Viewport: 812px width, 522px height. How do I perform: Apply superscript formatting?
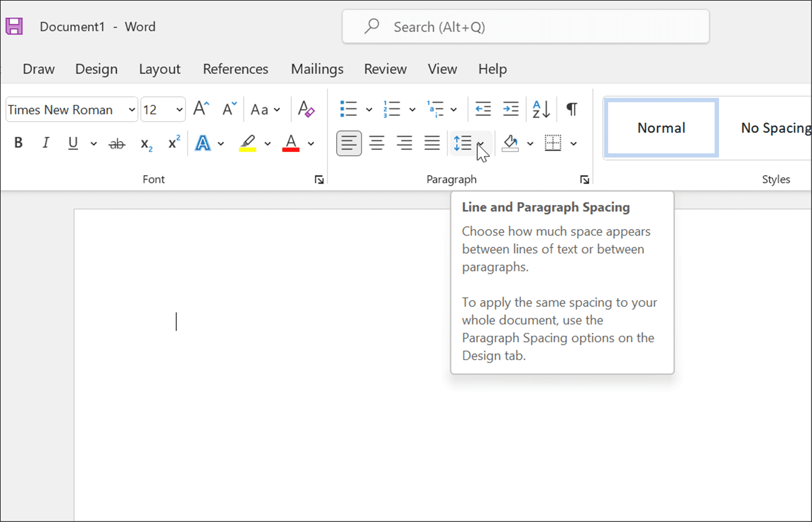pyautogui.click(x=173, y=143)
